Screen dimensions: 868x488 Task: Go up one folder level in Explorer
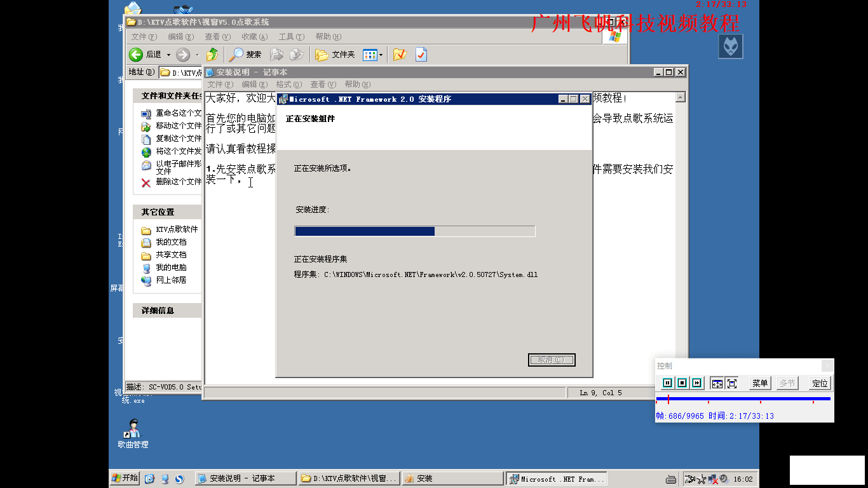212,55
